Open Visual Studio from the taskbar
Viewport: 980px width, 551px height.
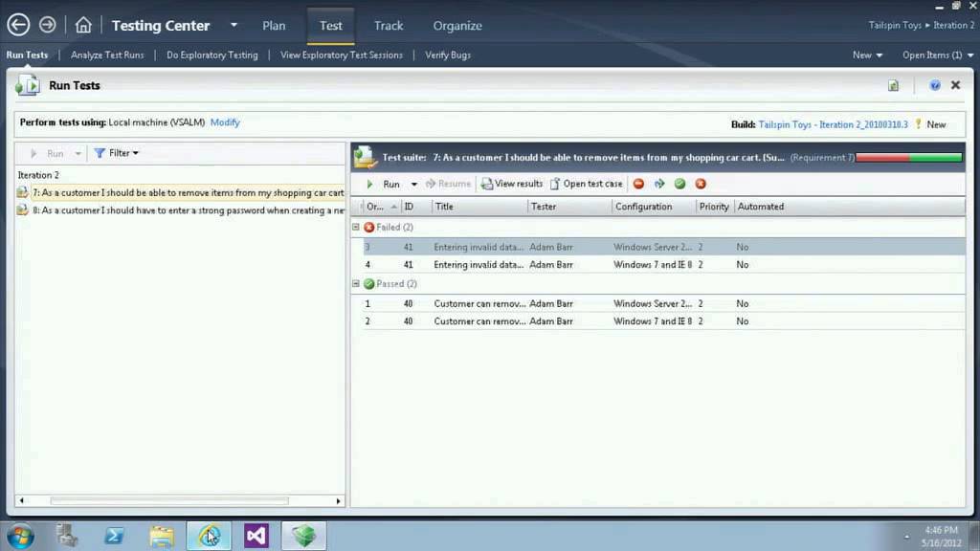coord(256,536)
